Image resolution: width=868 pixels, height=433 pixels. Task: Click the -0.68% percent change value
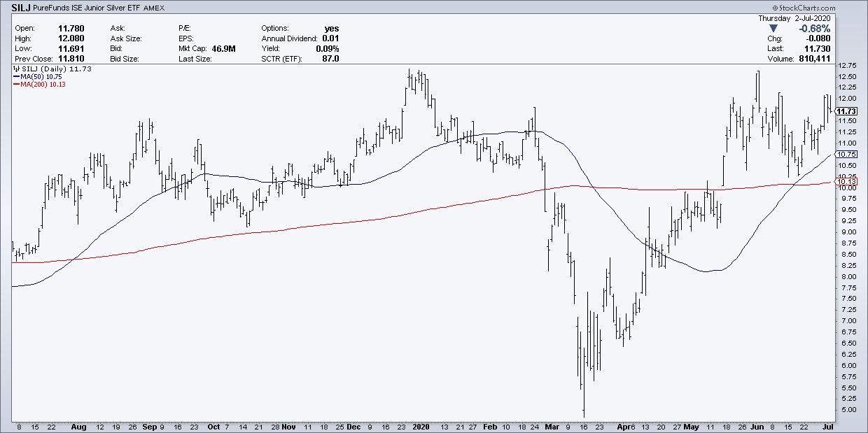click(815, 29)
